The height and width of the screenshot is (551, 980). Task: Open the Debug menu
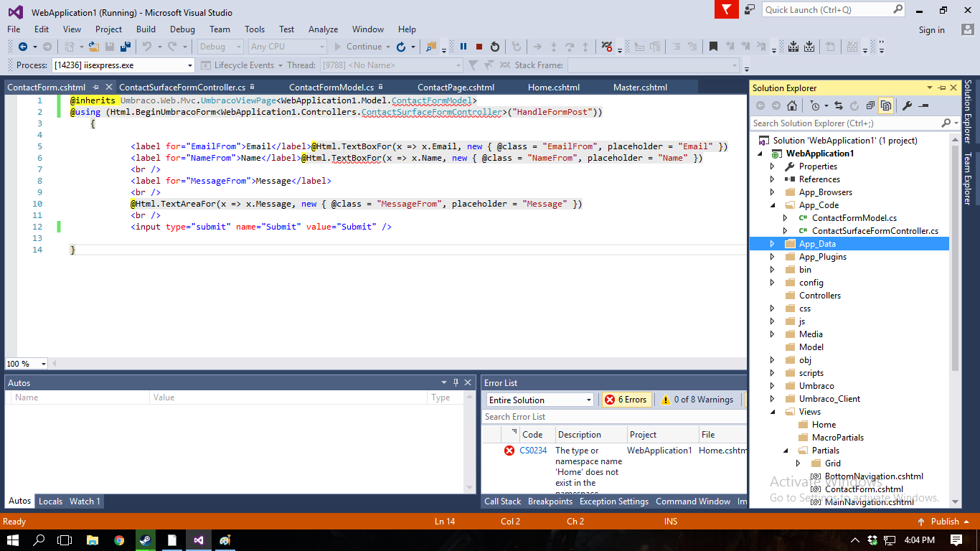tap(182, 29)
